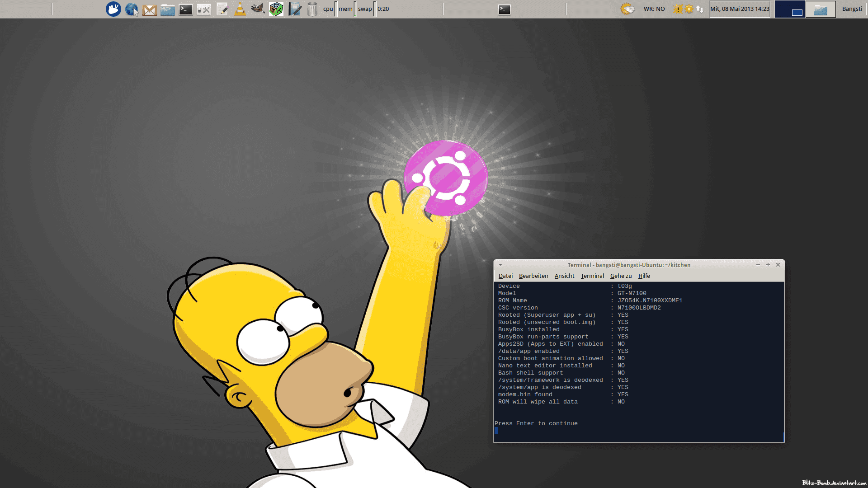Click the ROM name JZO54K.N7100XXDME1

(x=650, y=300)
